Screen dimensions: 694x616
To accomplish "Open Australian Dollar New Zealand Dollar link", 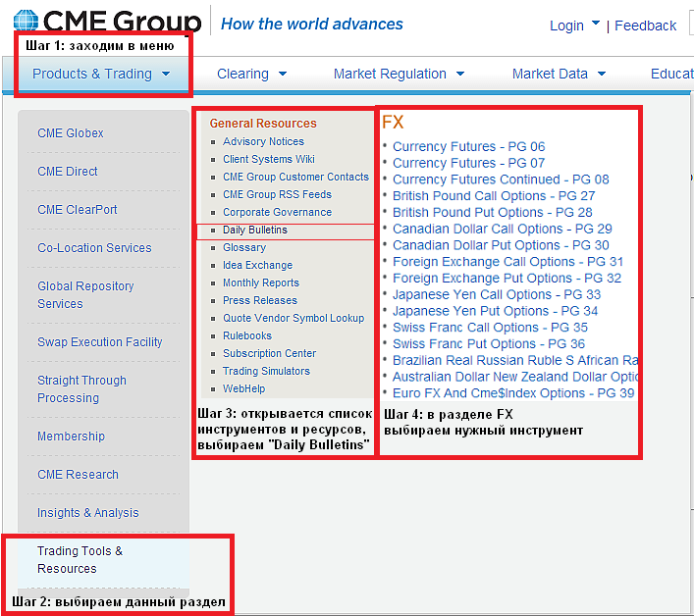I will point(515,377).
